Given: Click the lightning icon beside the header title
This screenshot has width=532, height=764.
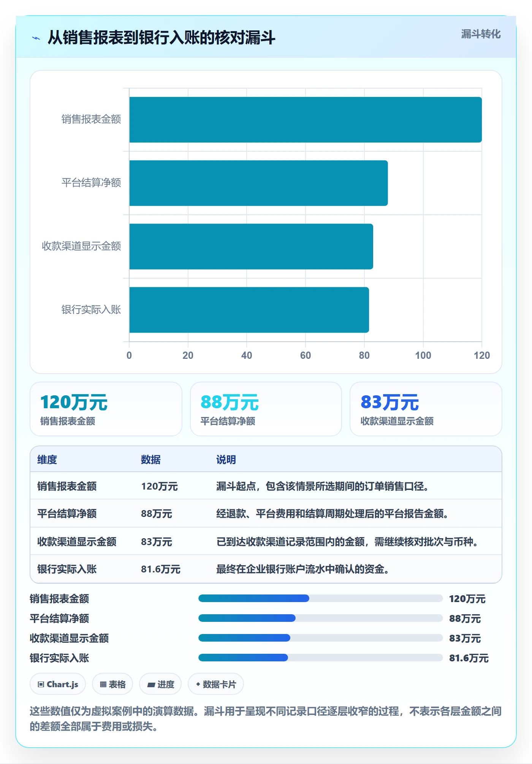Looking at the screenshot, I should tap(36, 38).
